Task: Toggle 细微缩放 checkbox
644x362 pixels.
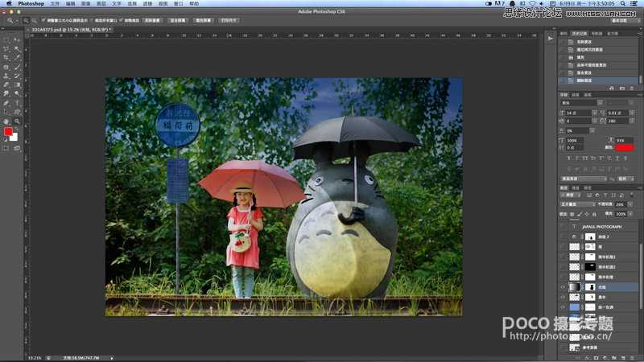Action: [x=122, y=20]
